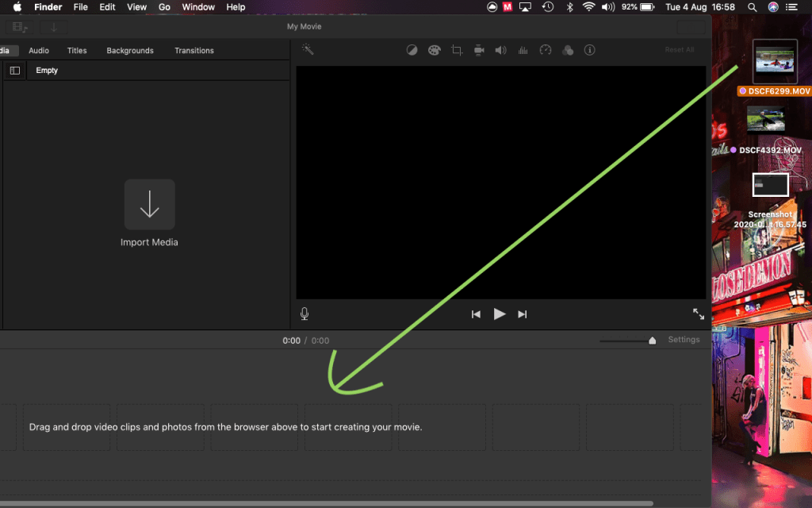Open the color balance tool

(x=412, y=50)
